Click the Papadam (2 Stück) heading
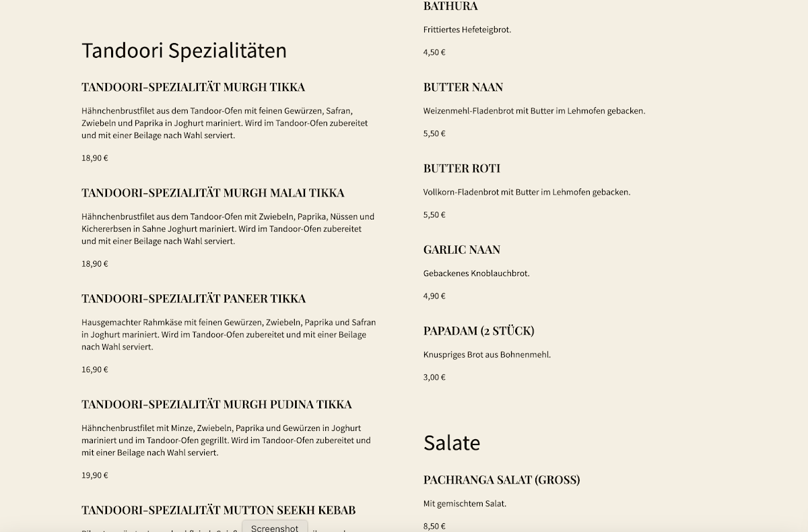The height and width of the screenshot is (532, 808). [x=479, y=331]
